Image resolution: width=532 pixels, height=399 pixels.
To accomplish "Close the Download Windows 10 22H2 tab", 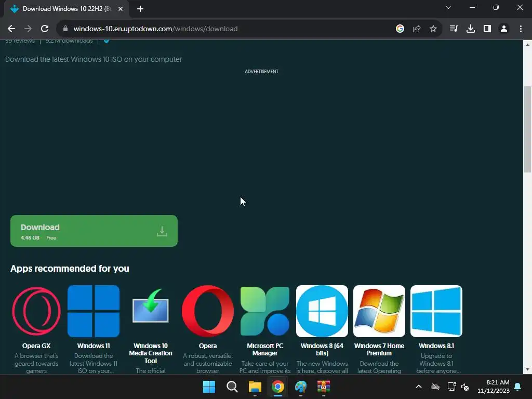I will (x=121, y=9).
